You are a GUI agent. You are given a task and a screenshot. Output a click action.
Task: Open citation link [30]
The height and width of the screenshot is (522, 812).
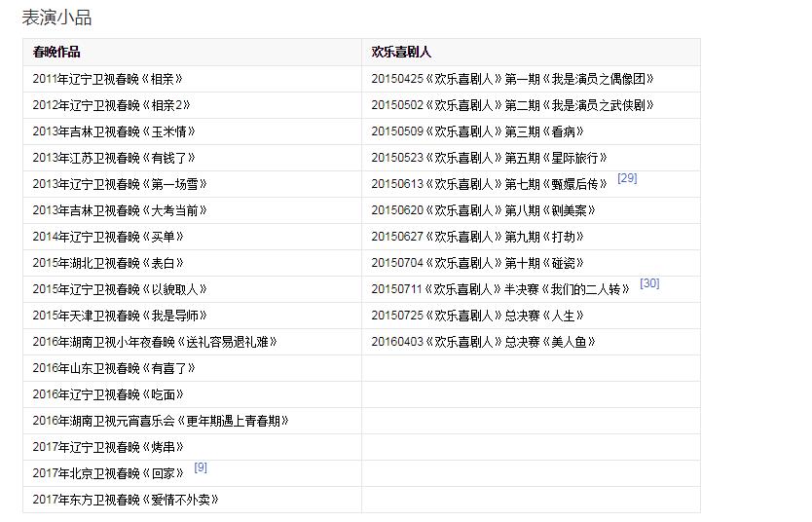click(x=649, y=283)
